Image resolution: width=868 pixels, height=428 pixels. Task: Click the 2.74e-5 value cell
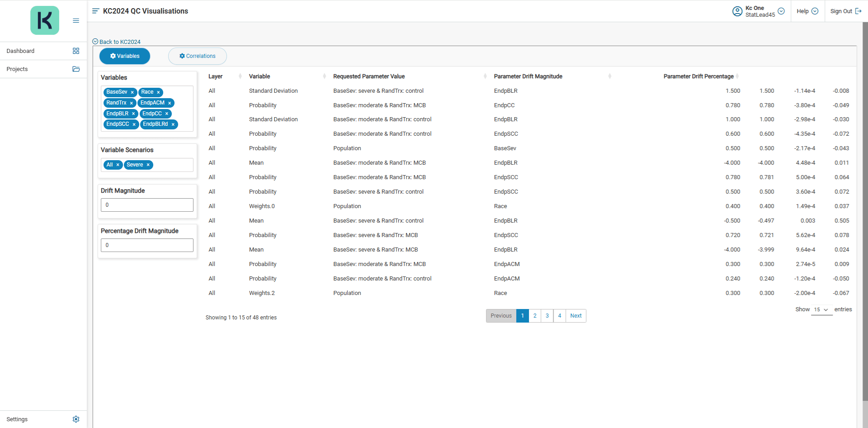806,264
